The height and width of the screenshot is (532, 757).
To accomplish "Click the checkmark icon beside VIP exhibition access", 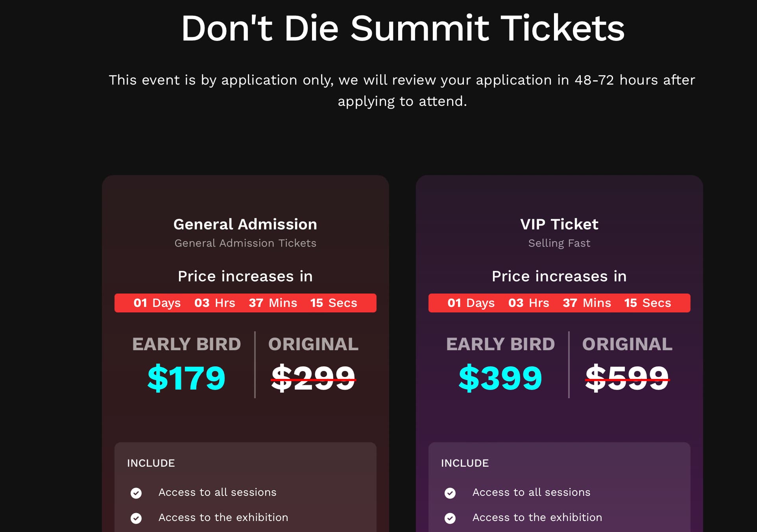I will [x=450, y=518].
